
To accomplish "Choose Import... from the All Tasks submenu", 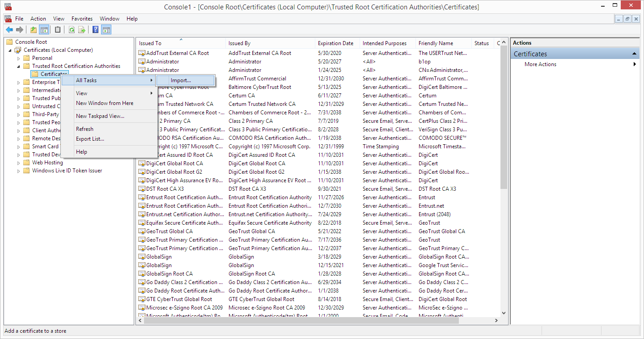I will click(x=181, y=80).
